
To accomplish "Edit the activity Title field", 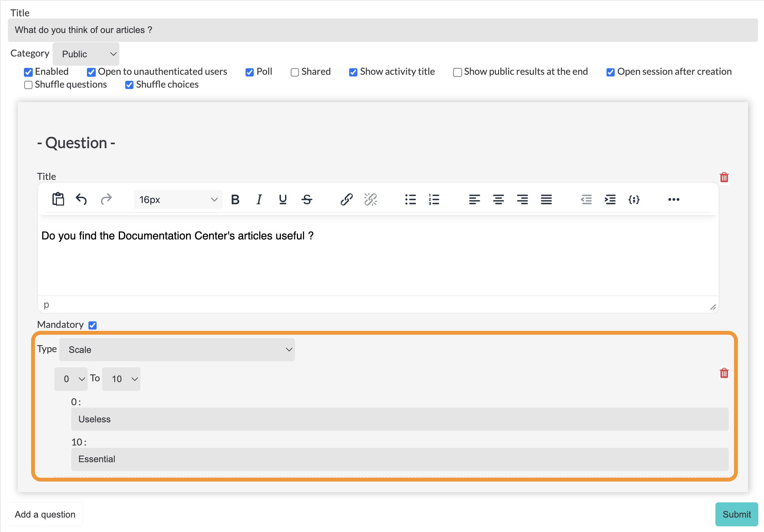I will 383,30.
